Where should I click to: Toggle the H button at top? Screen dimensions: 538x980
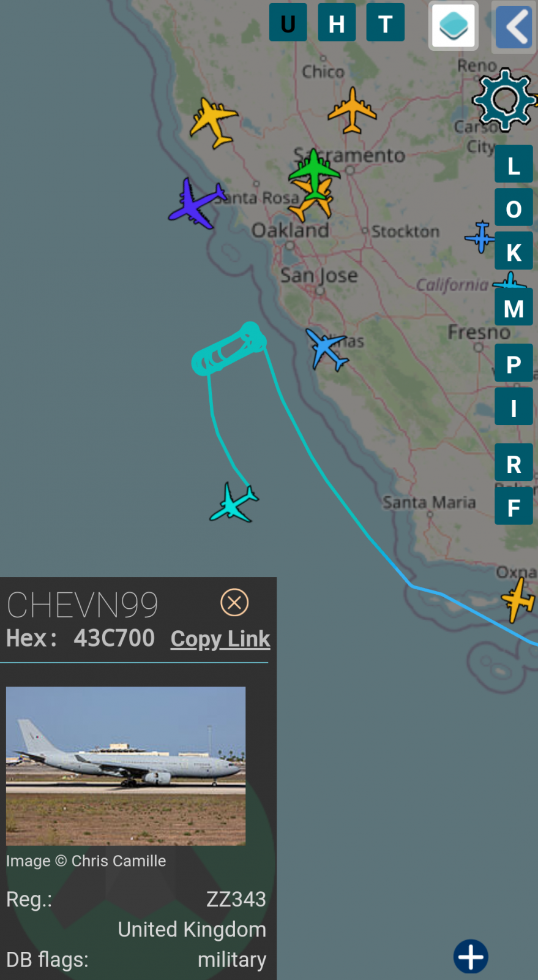pyautogui.click(x=337, y=22)
